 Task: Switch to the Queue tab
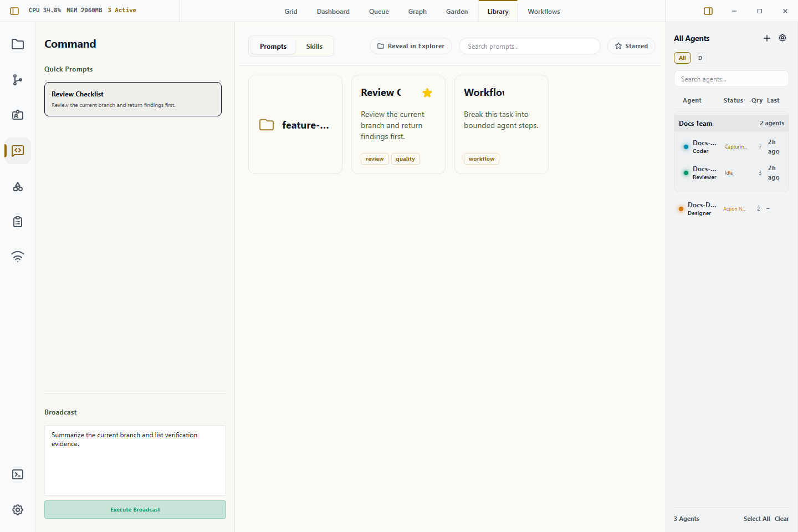pyautogui.click(x=379, y=11)
